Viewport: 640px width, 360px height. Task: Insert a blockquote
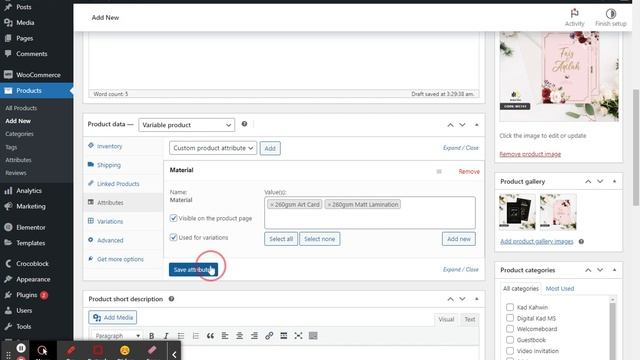[x=210, y=336]
